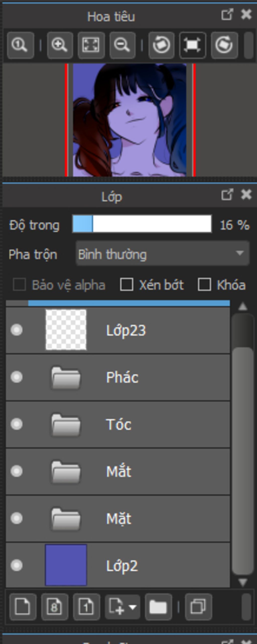Hide the Lớp23 layer
257x644 pixels.
(x=17, y=330)
